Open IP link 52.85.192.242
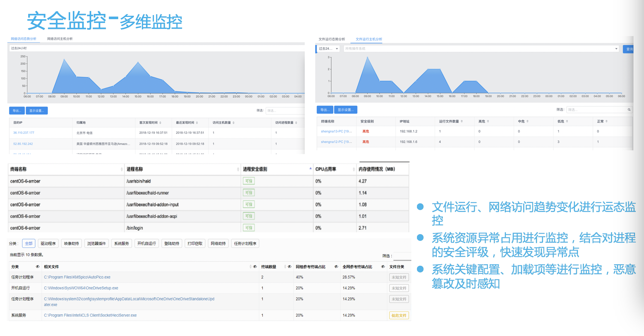The height and width of the screenshot is (336, 644). [23, 144]
